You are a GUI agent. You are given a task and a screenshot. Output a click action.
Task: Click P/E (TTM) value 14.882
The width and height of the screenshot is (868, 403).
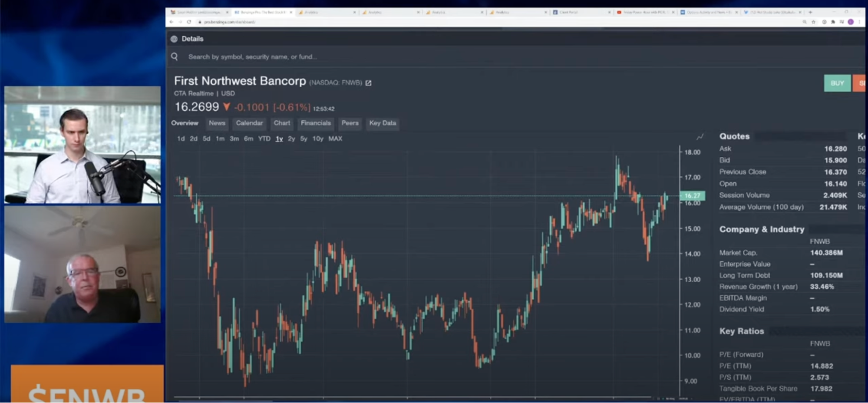coord(822,366)
